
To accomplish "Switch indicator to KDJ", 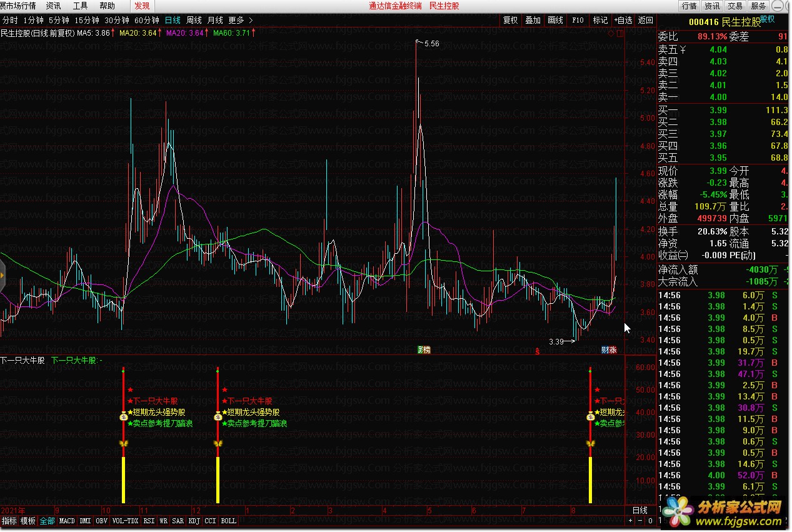I will coord(194,521).
